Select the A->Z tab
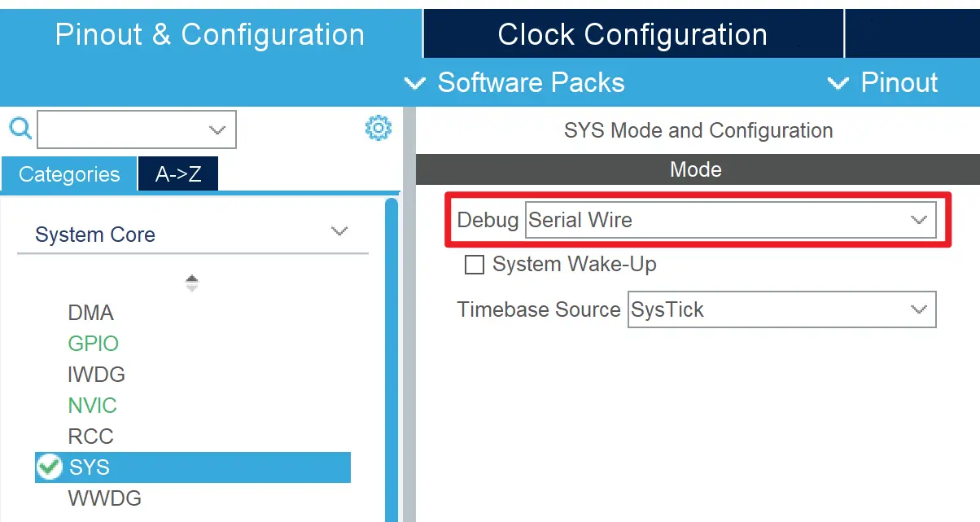 click(178, 174)
